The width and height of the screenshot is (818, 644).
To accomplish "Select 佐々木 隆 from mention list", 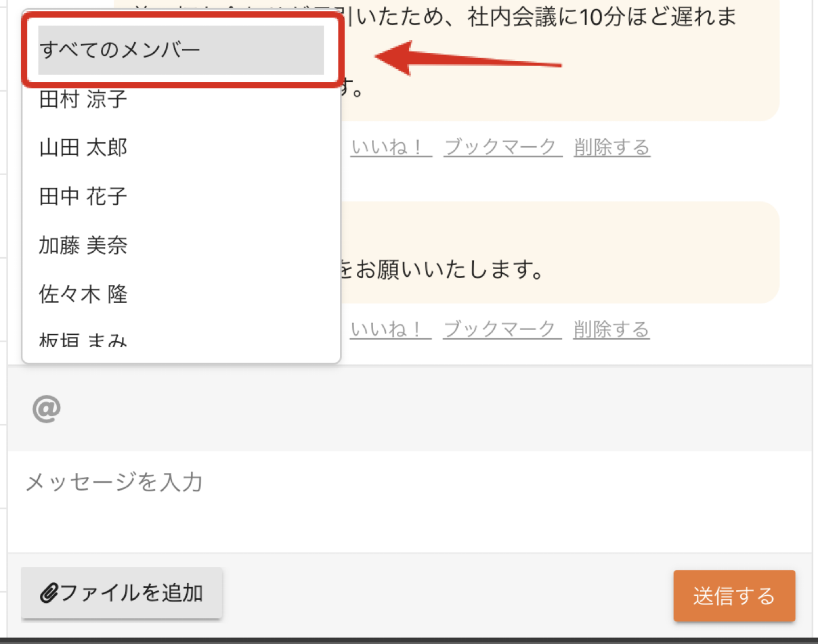I will coord(181,294).
